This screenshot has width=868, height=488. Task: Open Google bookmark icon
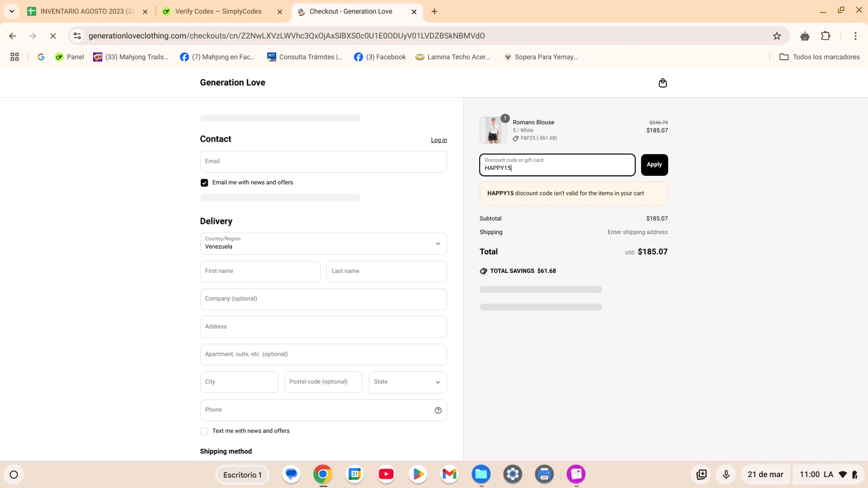[x=41, y=57]
